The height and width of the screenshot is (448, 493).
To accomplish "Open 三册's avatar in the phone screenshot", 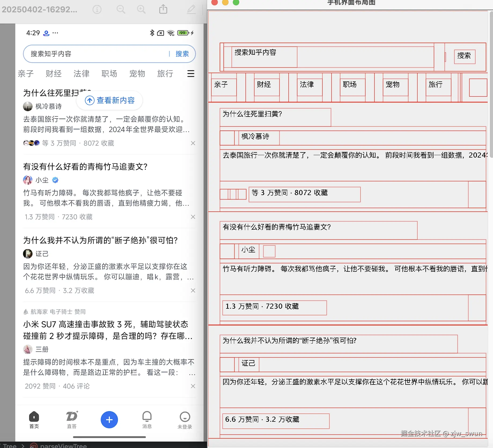I will click(28, 349).
